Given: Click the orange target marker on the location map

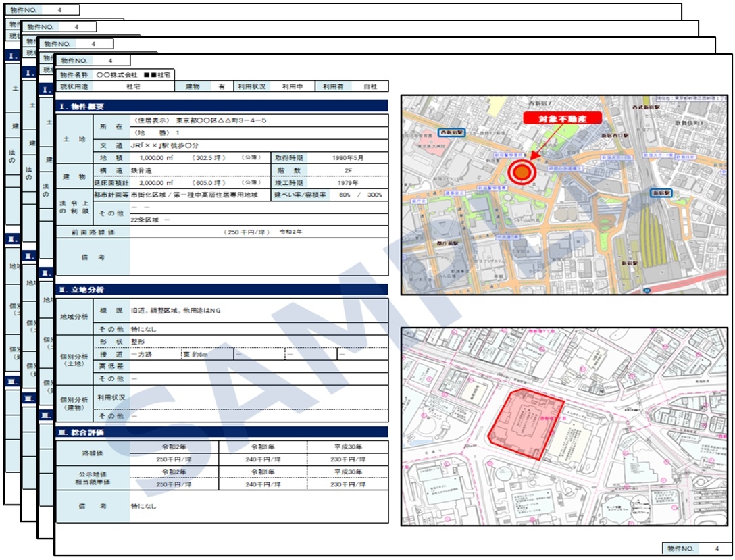Looking at the screenshot, I should point(522,172).
